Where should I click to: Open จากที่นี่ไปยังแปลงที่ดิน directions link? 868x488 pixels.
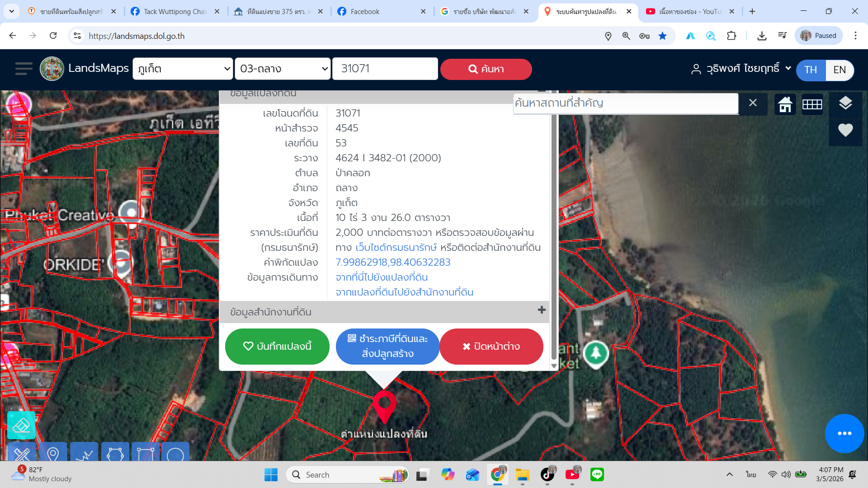382,277
